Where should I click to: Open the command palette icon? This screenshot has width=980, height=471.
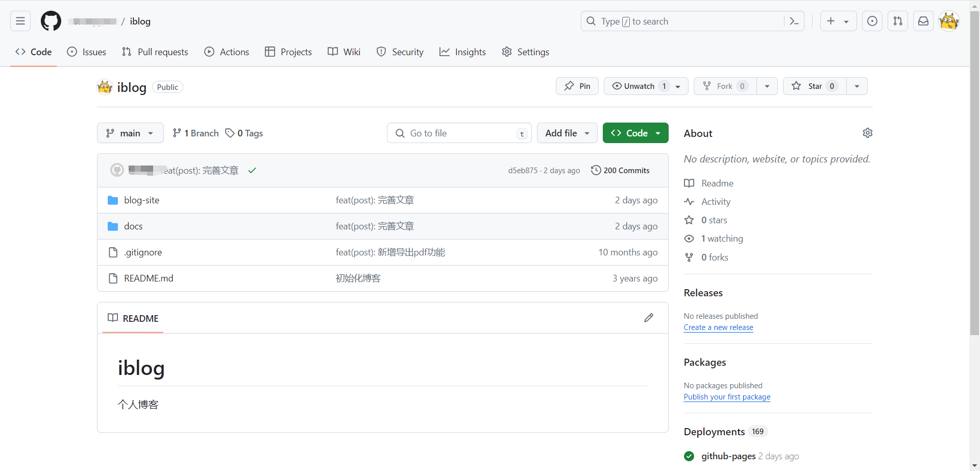click(x=794, y=21)
